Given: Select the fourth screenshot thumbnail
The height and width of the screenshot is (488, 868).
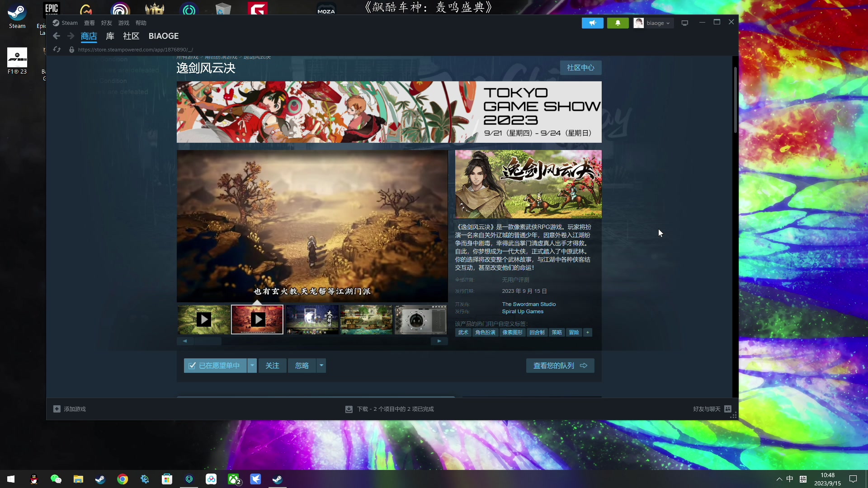Looking at the screenshot, I should (x=366, y=319).
